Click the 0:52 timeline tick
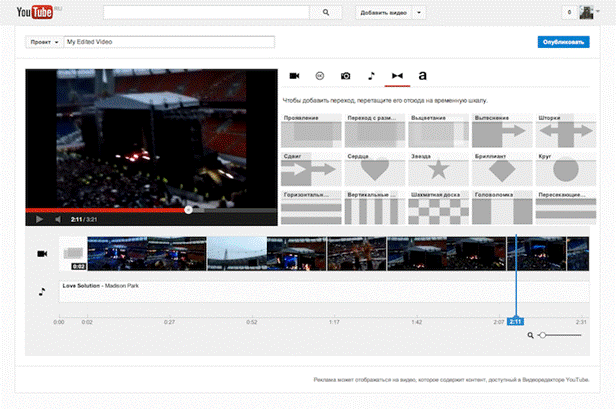Screen dimensions: 616x409 (252, 322)
